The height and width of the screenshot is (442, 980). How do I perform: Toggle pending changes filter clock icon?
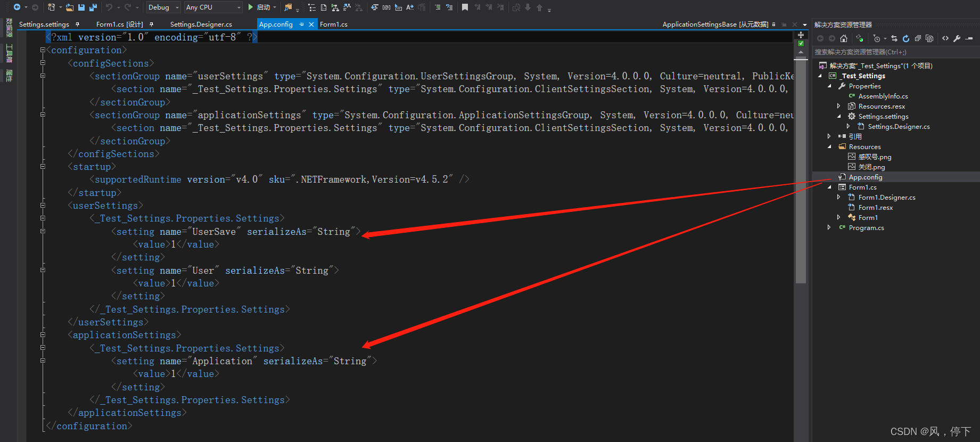tap(877, 38)
